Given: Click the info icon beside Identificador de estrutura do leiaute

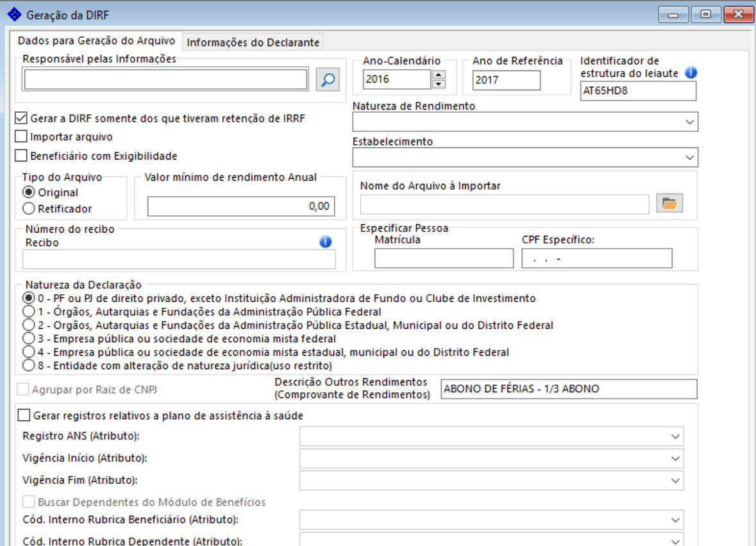Looking at the screenshot, I should 691,73.
